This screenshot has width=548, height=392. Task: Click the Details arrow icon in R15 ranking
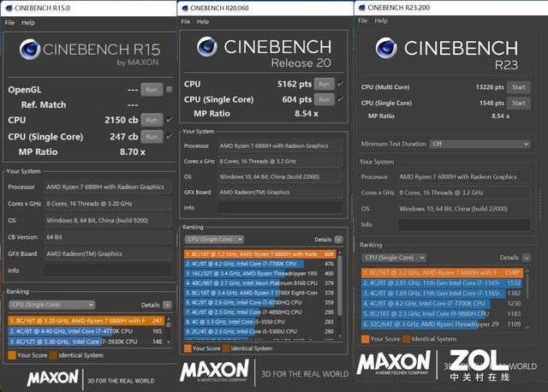[x=167, y=304]
